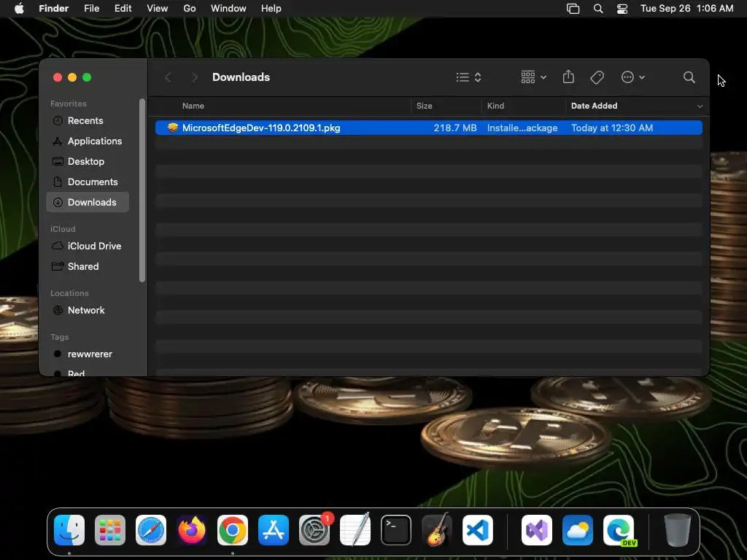Open the View menu
This screenshot has height=560, width=747.
158,9
